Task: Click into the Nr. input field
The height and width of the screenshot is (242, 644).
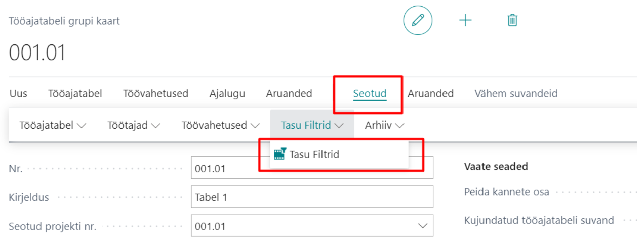Action: pos(312,168)
